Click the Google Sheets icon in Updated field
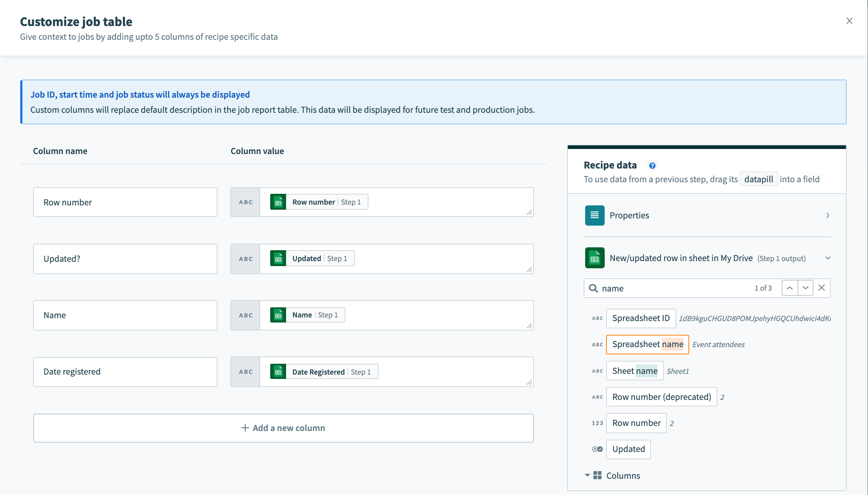This screenshot has width=868, height=495. click(x=278, y=258)
